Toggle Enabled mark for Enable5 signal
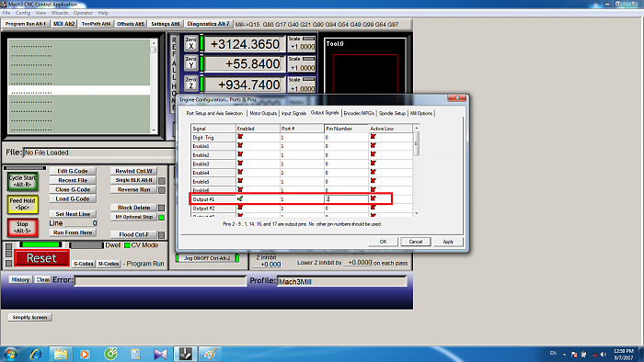 (x=240, y=181)
